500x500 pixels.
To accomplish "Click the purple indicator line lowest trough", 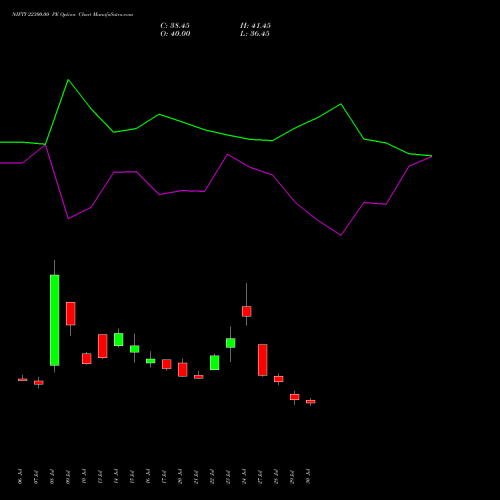I will (341, 235).
